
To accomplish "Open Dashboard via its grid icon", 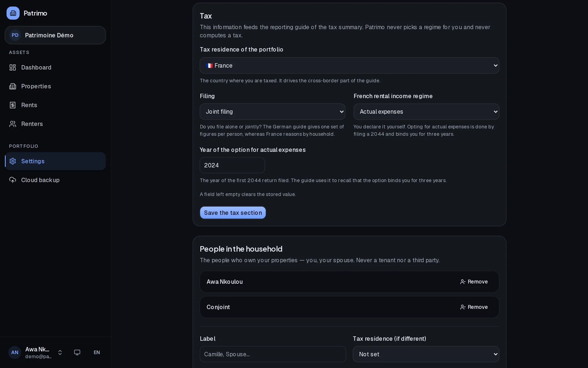I will pos(13,67).
